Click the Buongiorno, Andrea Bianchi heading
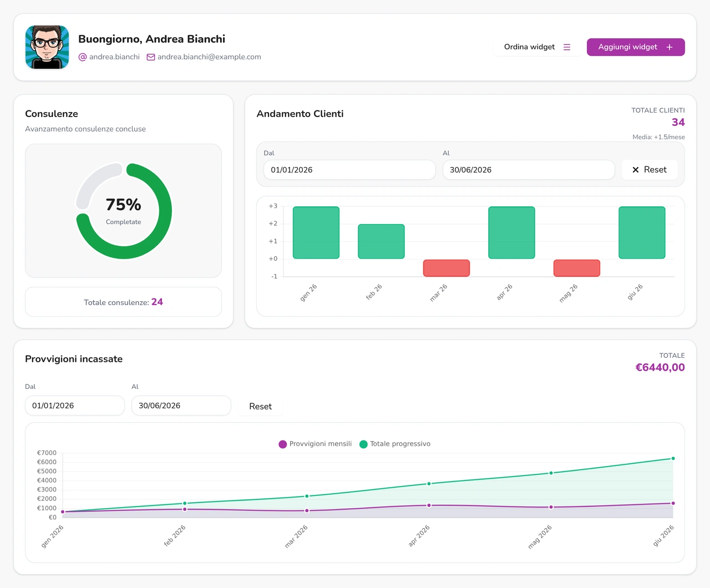Image resolution: width=710 pixels, height=588 pixels. [151, 39]
